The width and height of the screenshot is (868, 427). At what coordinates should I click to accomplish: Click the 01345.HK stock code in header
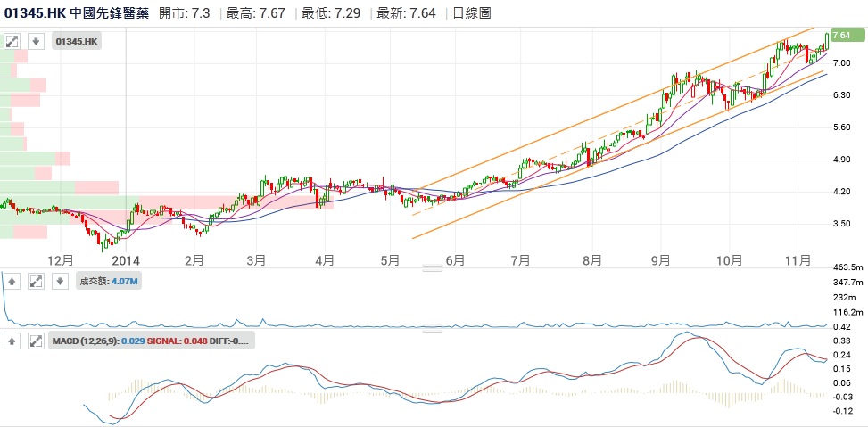tap(33, 13)
